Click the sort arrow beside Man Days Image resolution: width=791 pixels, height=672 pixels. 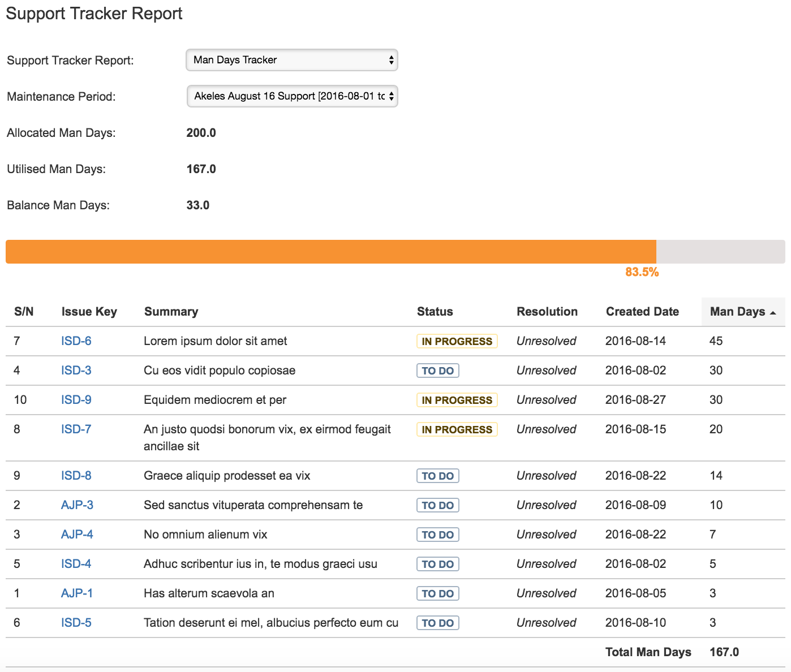tap(773, 313)
